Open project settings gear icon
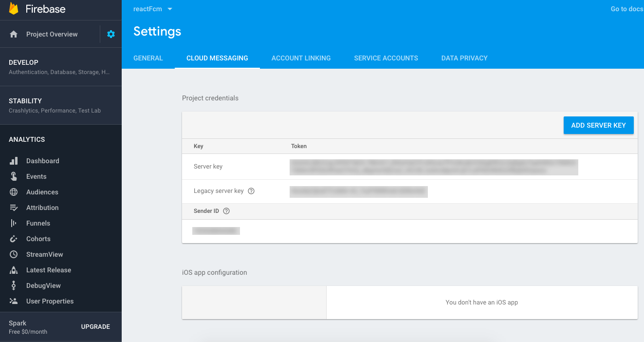The height and width of the screenshot is (342, 644). tap(111, 34)
